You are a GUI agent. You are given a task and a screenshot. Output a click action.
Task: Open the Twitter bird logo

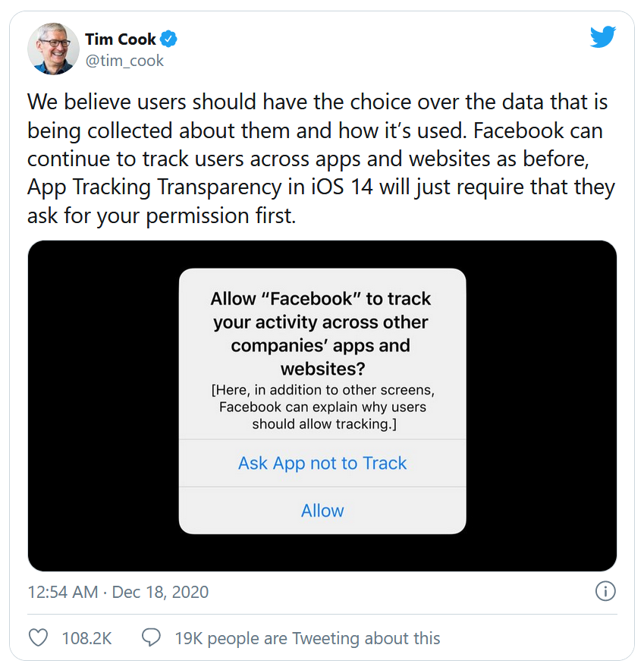click(x=602, y=36)
